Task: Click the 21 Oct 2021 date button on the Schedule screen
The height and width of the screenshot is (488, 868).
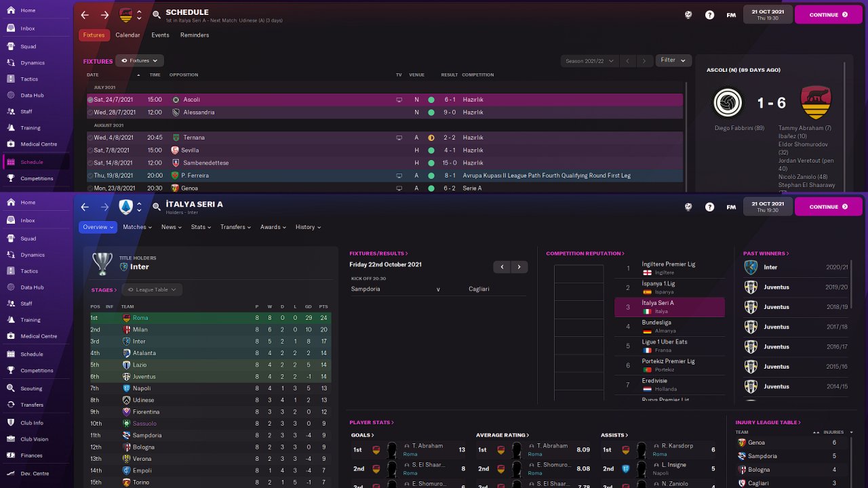Action: click(768, 15)
